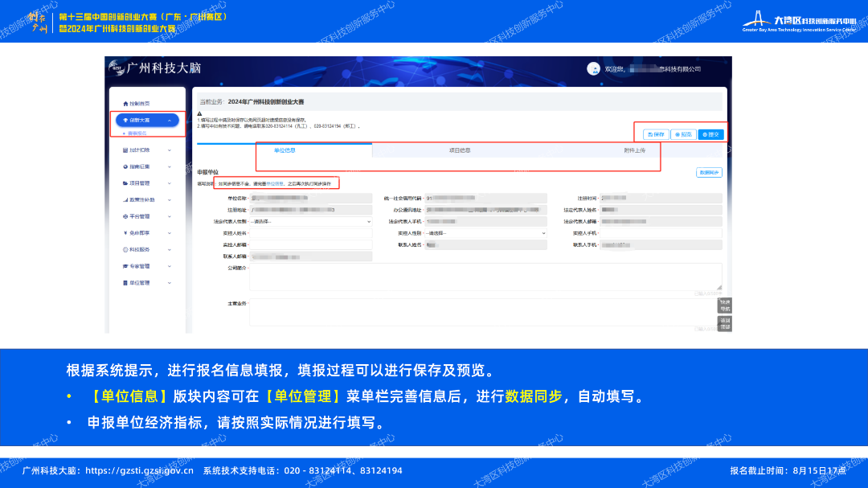
Task: Click the home icon beside 控制首页
Action: [125, 104]
